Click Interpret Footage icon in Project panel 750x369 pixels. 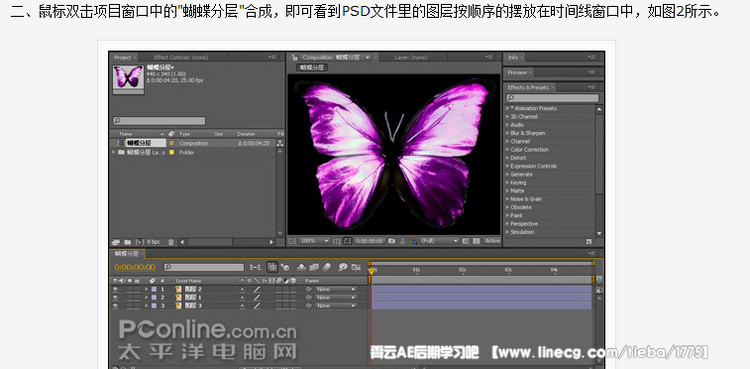(115, 242)
